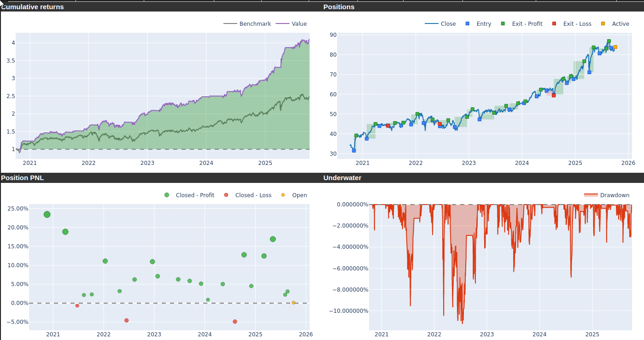Click the blue Entry legend marker
The image size is (644, 340).
(468, 24)
